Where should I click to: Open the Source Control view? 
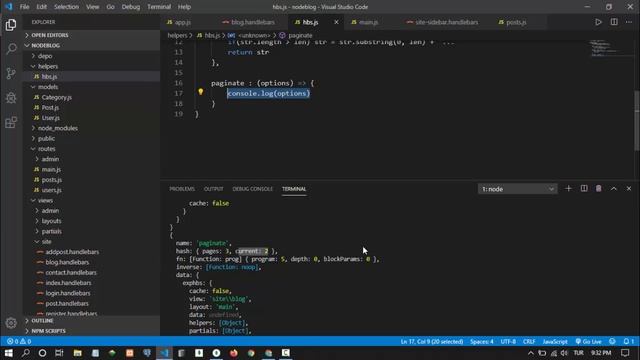pyautogui.click(x=11, y=73)
